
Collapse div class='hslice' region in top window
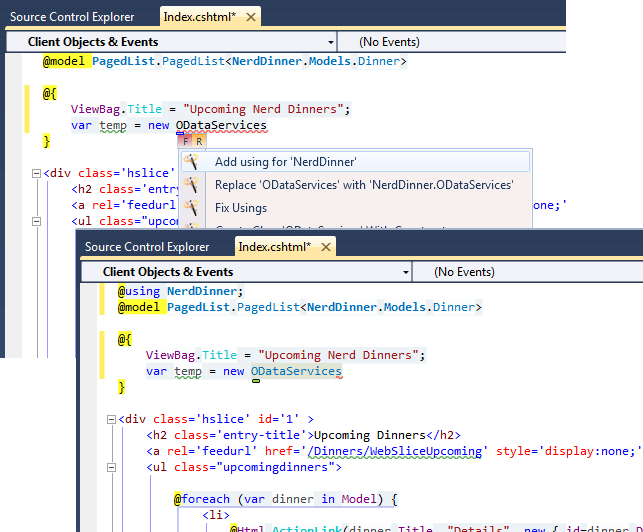[36, 174]
